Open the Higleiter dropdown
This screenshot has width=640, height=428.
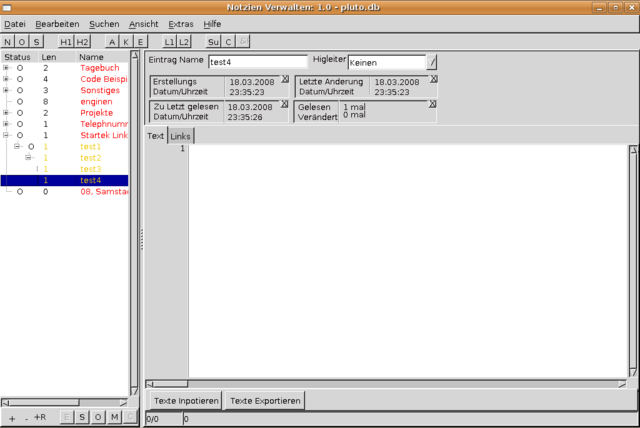[433, 62]
